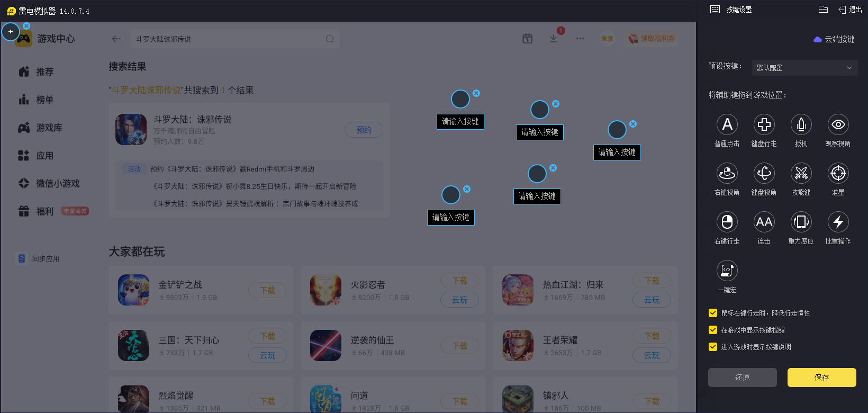868x413 pixels.
Task: Open 同步应用 in the sidebar
Action: [39, 258]
